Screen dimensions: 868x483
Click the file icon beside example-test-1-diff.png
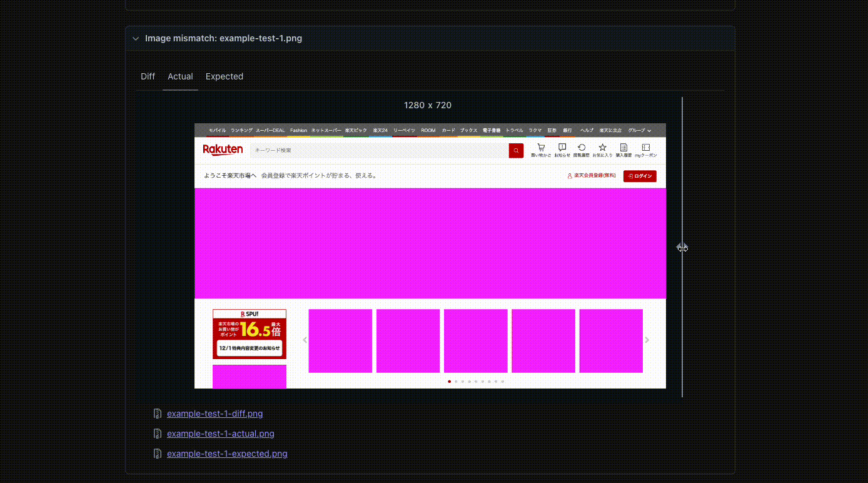(157, 414)
